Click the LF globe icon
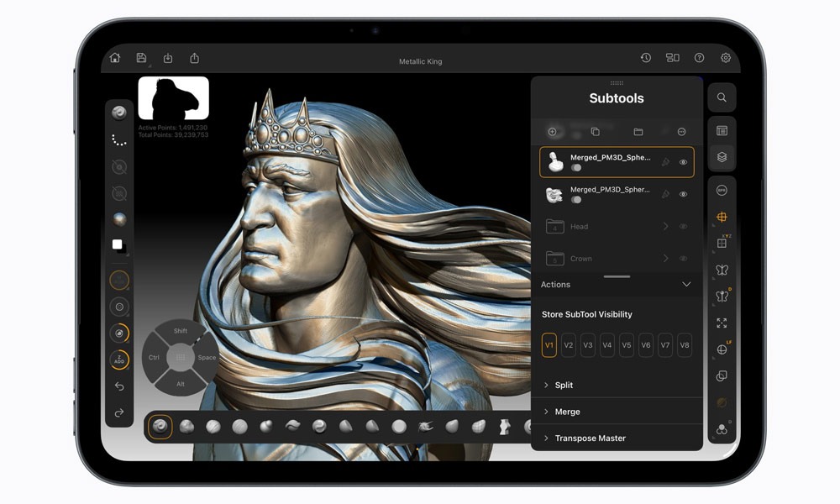This screenshot has width=840, height=504. [722, 349]
